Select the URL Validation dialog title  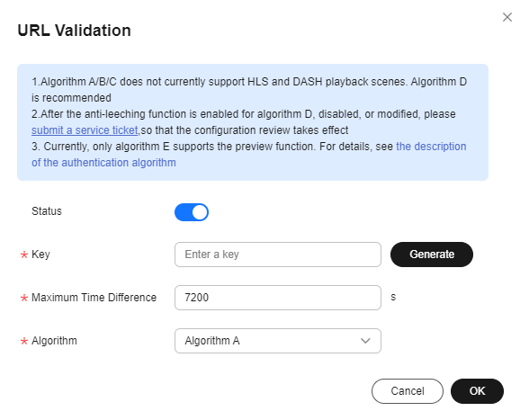pyautogui.click(x=74, y=31)
